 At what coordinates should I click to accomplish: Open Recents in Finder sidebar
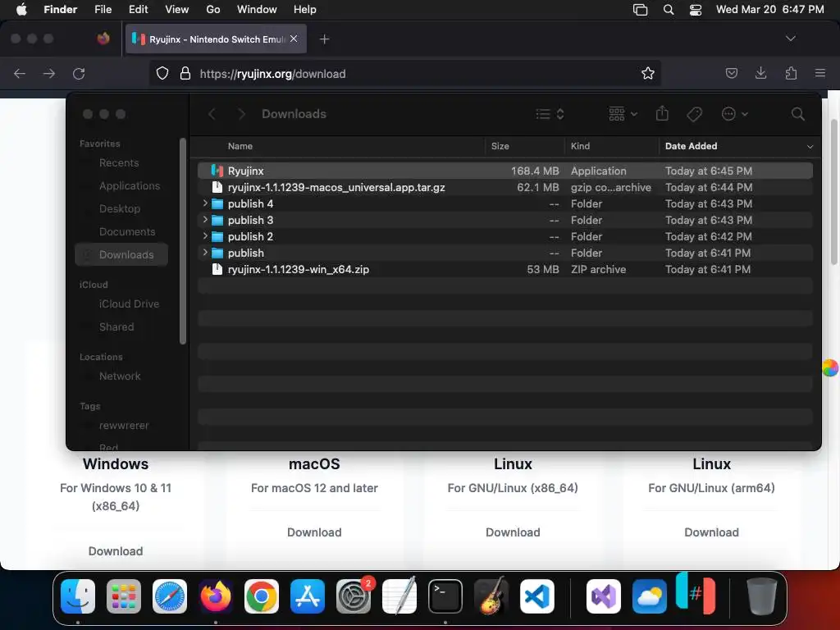119,163
